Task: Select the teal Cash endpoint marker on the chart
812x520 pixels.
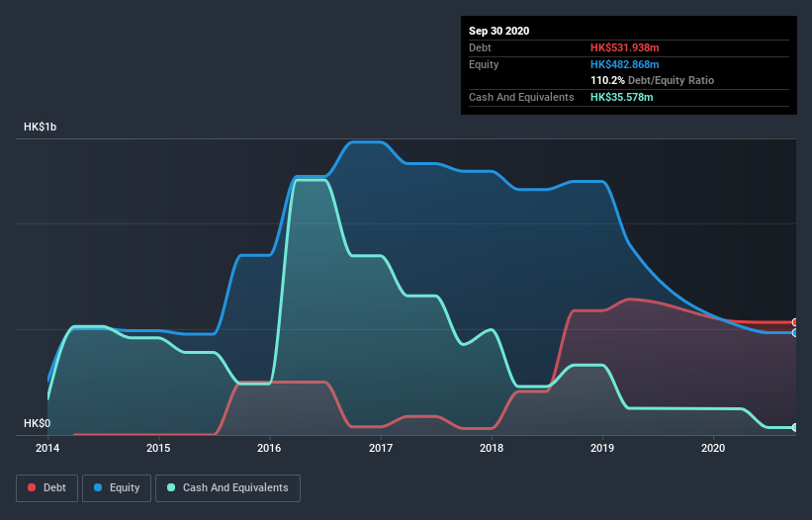Action: coord(795,427)
